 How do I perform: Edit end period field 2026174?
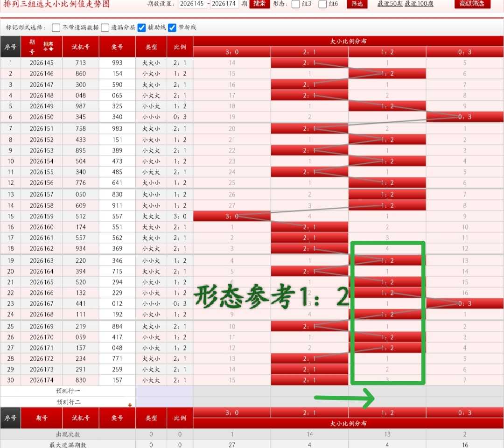pos(224,4)
